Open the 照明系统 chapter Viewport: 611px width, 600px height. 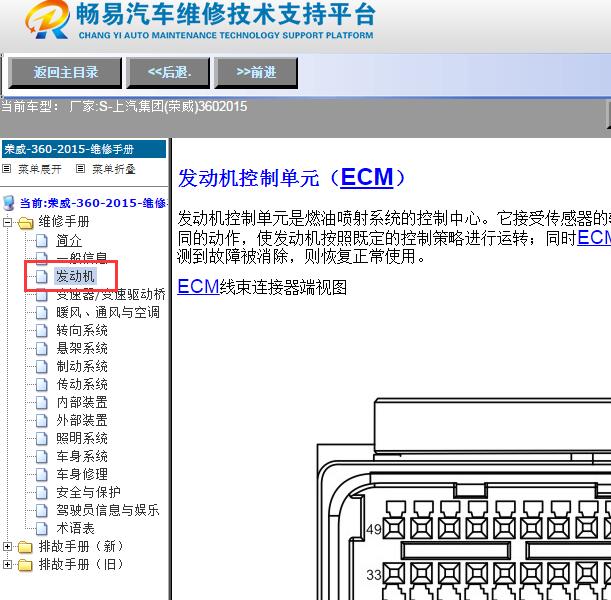click(82, 438)
